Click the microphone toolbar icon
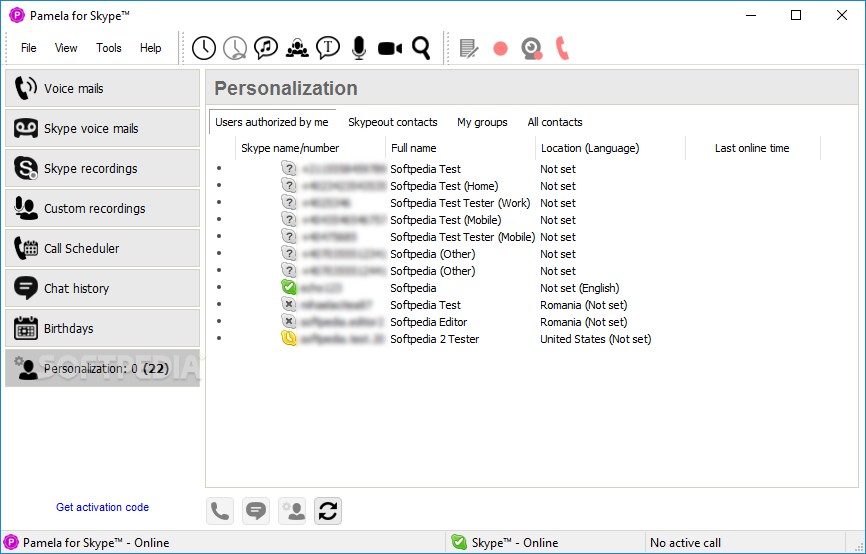This screenshot has height=554, width=866. tap(359, 48)
